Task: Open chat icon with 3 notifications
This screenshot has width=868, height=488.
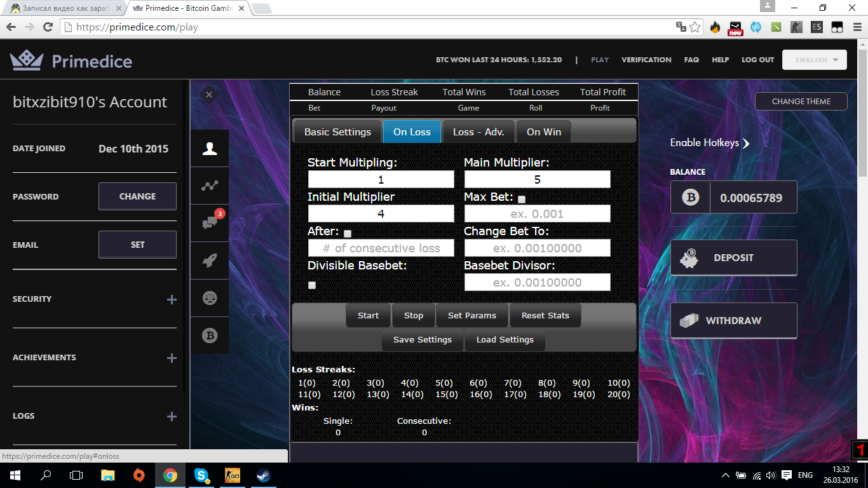Action: point(210,223)
